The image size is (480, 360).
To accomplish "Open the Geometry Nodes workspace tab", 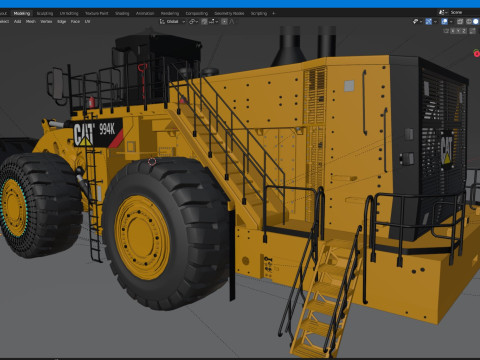I will 229,13.
